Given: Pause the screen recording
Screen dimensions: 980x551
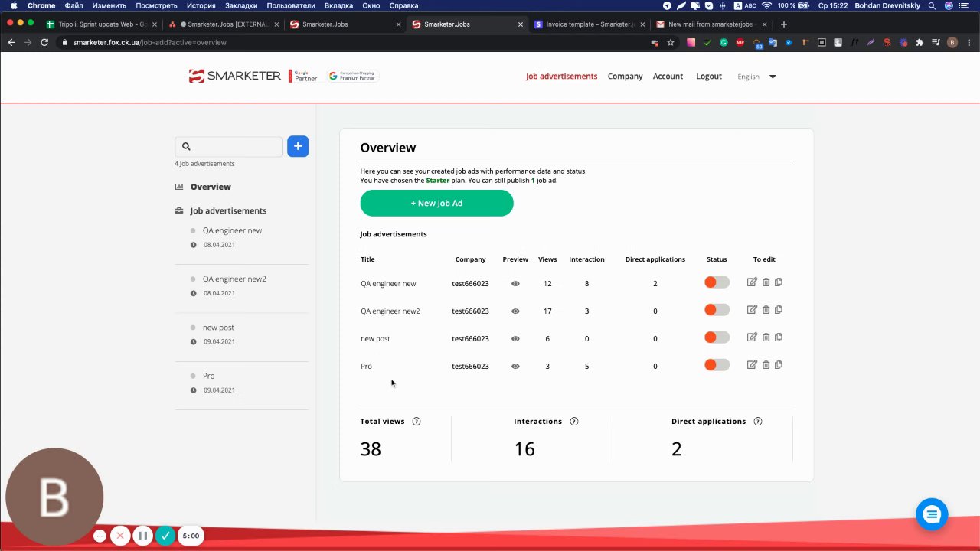Looking at the screenshot, I should coord(142,536).
